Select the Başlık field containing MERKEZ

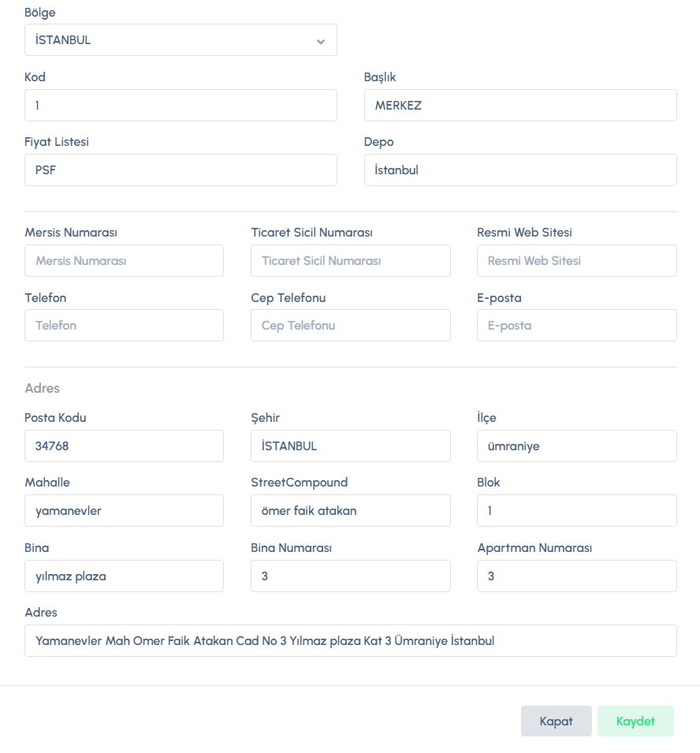[x=520, y=105]
